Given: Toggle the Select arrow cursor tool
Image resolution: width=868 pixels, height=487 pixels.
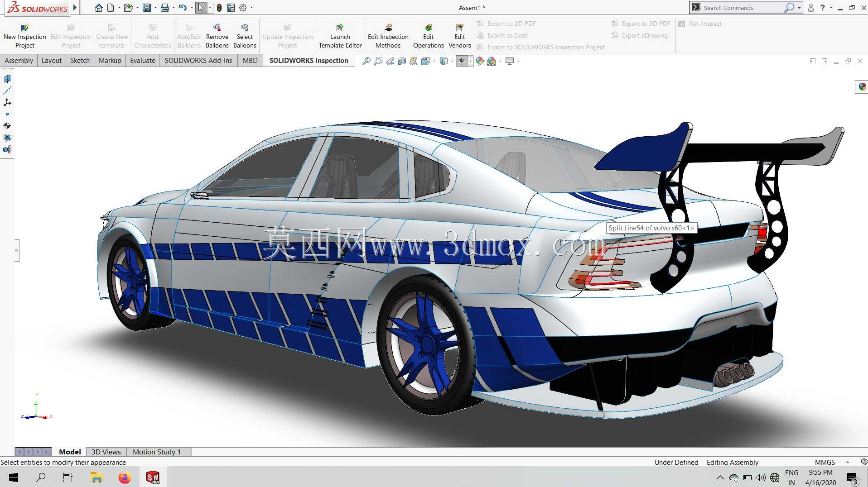Looking at the screenshot, I should 201,8.
